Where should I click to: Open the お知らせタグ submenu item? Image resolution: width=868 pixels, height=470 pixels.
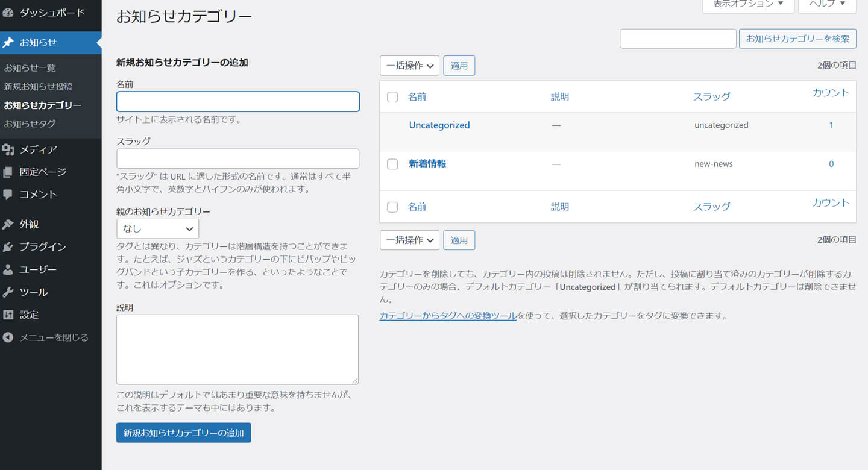pyautogui.click(x=30, y=124)
